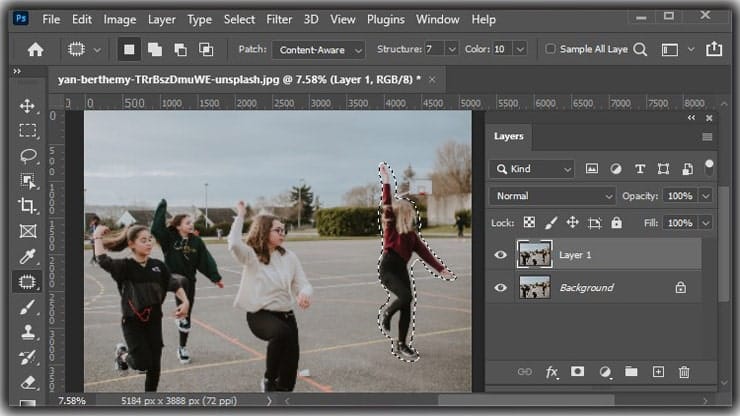740x416 pixels.
Task: Select the Clone Stamp tool
Action: (x=27, y=332)
